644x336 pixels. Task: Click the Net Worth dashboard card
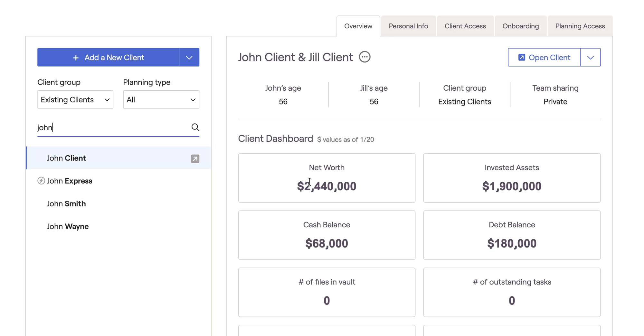tap(327, 178)
